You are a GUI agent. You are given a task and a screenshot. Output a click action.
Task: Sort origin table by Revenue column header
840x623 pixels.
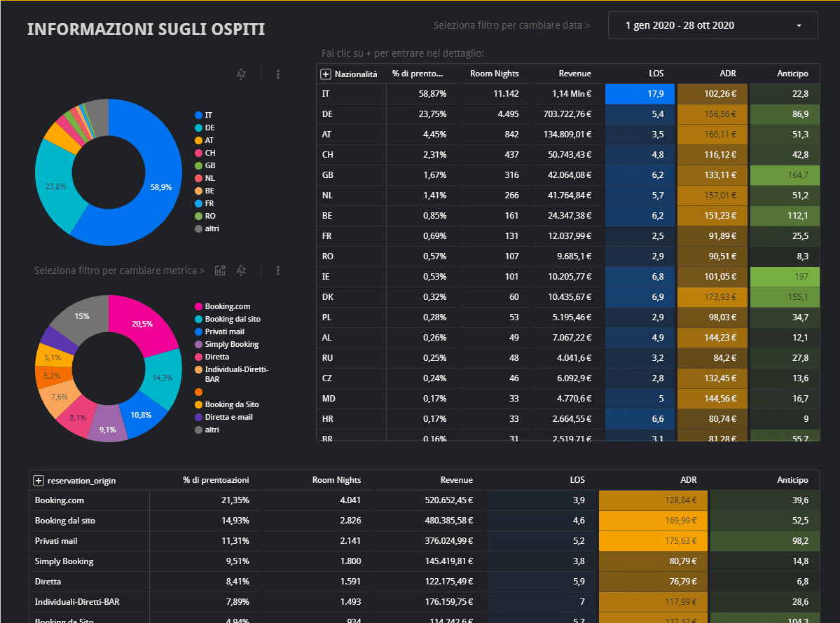coord(456,480)
